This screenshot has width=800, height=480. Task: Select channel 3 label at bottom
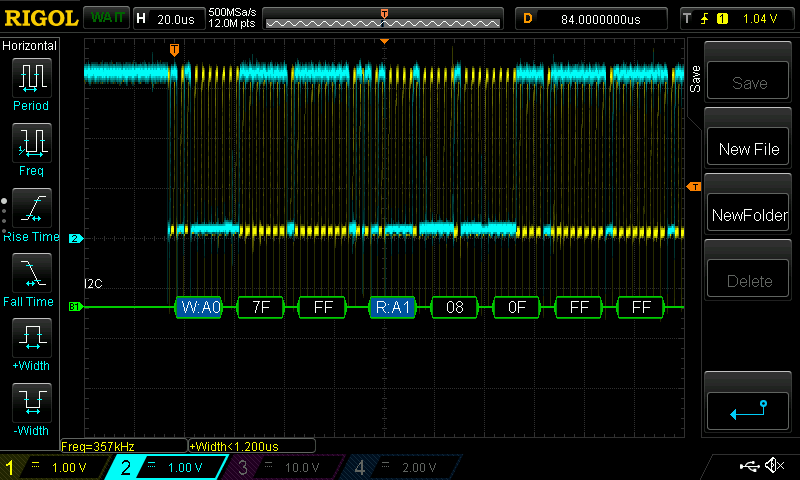coord(243,467)
